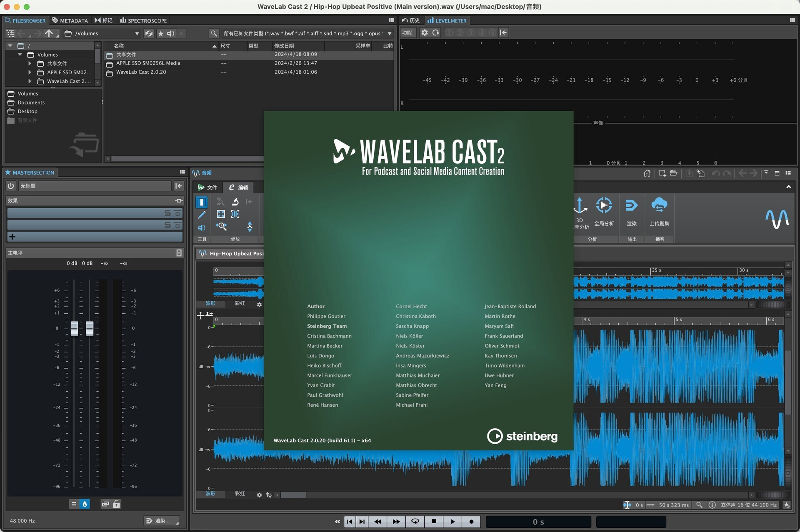Click the audio info icon in status bar
Screen dimensions: 800x532
coord(712,505)
